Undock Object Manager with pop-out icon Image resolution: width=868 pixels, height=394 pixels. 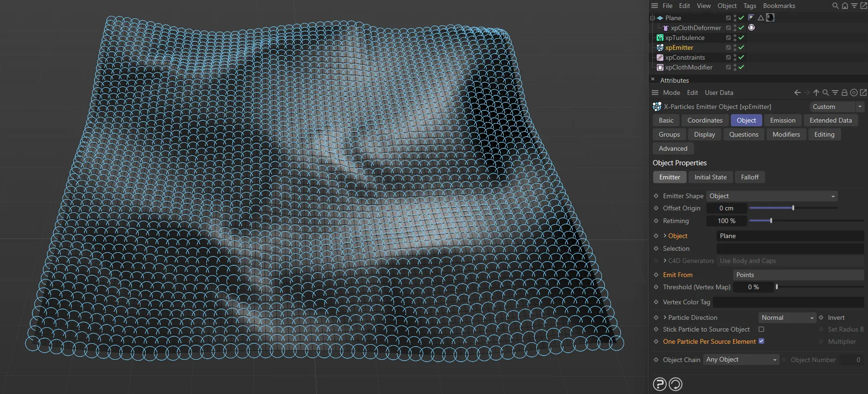(x=863, y=6)
